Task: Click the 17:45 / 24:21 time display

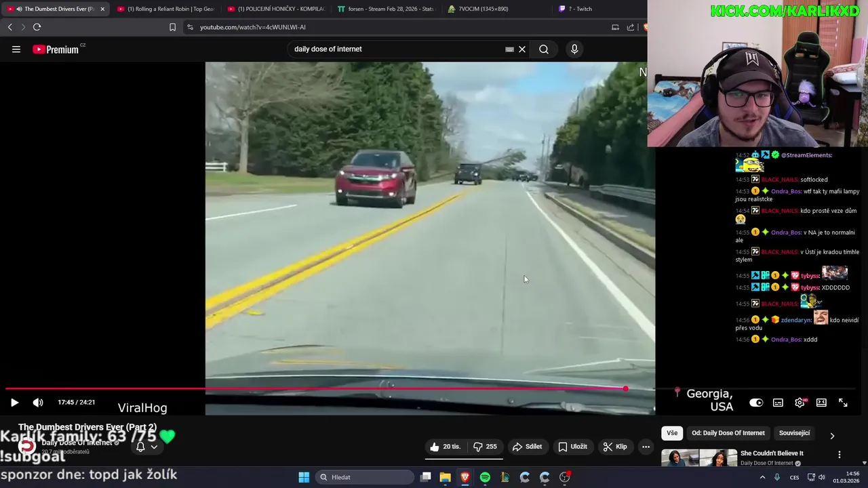Action: 76,403
